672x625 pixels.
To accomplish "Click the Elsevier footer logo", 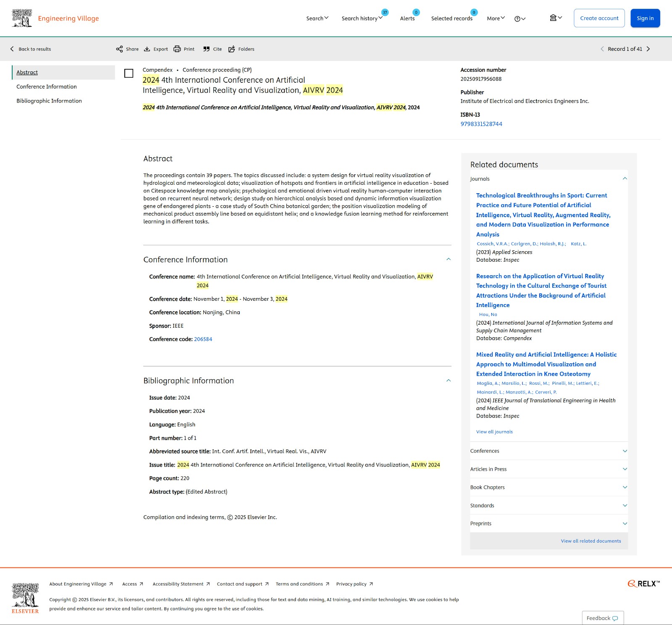I will (25, 598).
